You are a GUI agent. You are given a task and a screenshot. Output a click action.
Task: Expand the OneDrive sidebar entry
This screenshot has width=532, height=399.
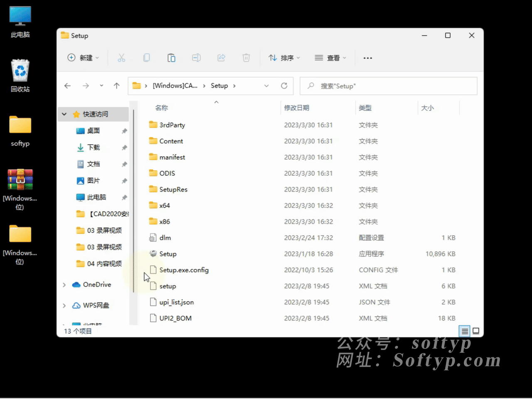click(x=64, y=284)
